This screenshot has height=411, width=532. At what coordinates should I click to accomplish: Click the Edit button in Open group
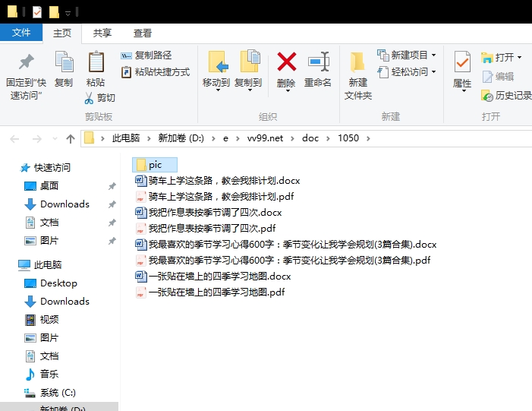click(x=498, y=77)
